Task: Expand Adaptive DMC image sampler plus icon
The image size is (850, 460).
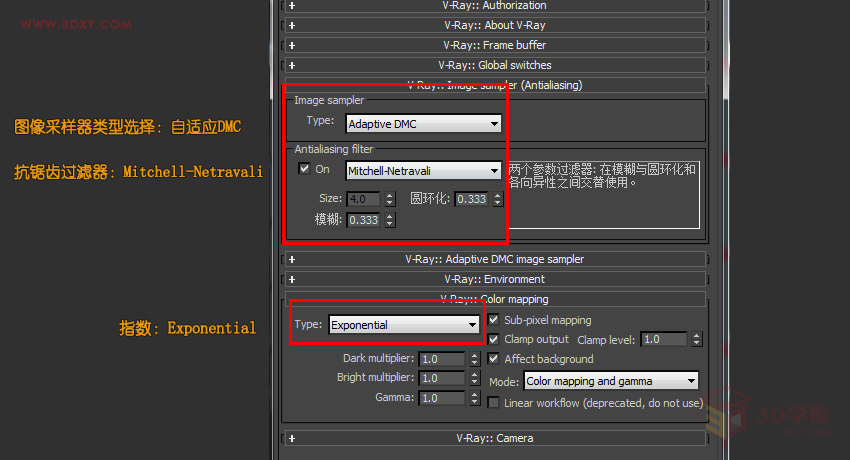Action: tap(292, 260)
